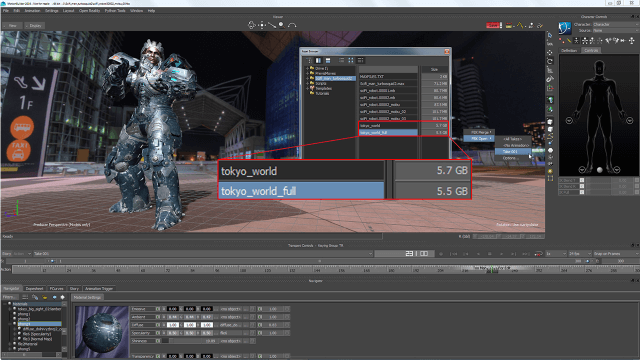
Task: Click the yellow triangle icon above the viewer
Action: click(520, 25)
